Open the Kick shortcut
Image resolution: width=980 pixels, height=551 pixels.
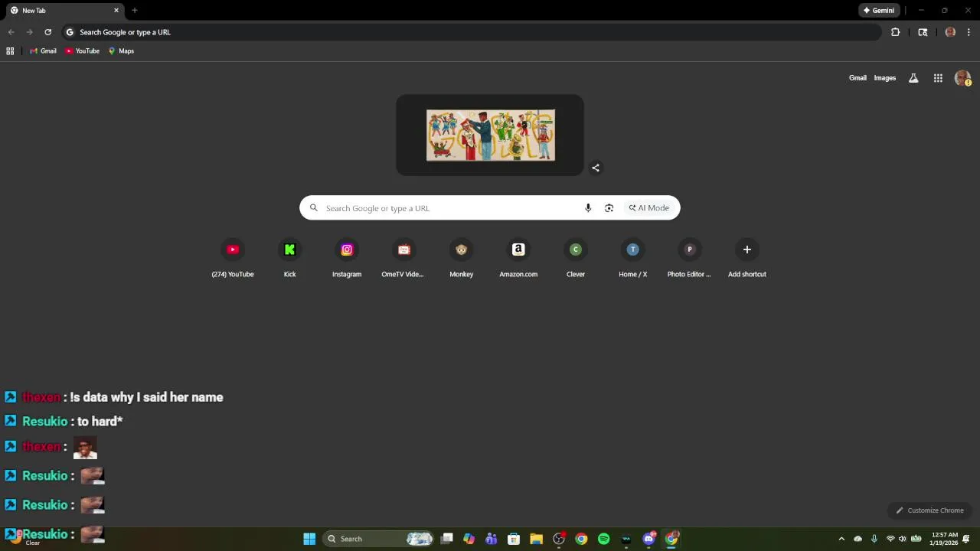[289, 259]
